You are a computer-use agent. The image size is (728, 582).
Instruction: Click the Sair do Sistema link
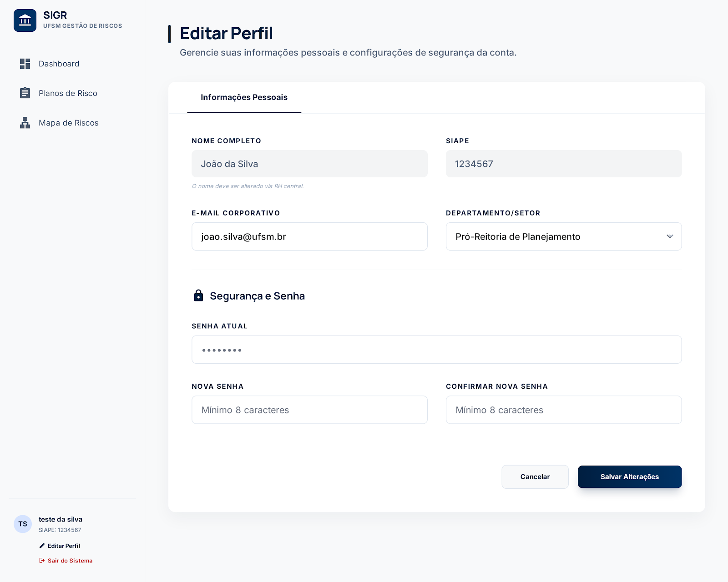pos(70,561)
